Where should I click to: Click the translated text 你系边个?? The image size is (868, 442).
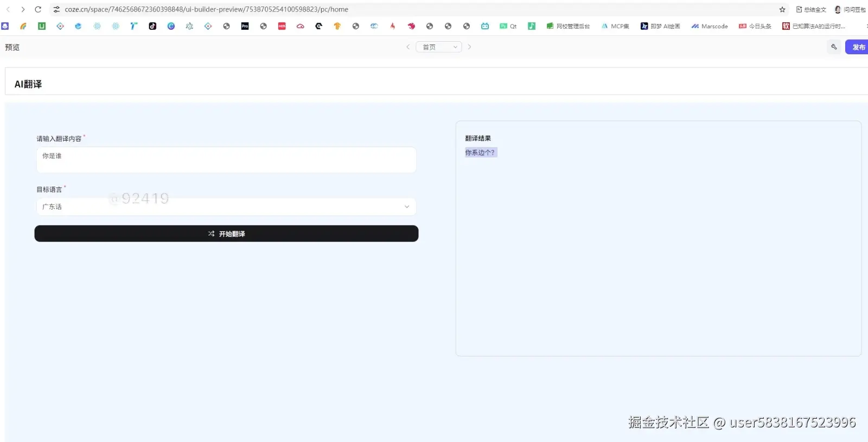(x=480, y=153)
